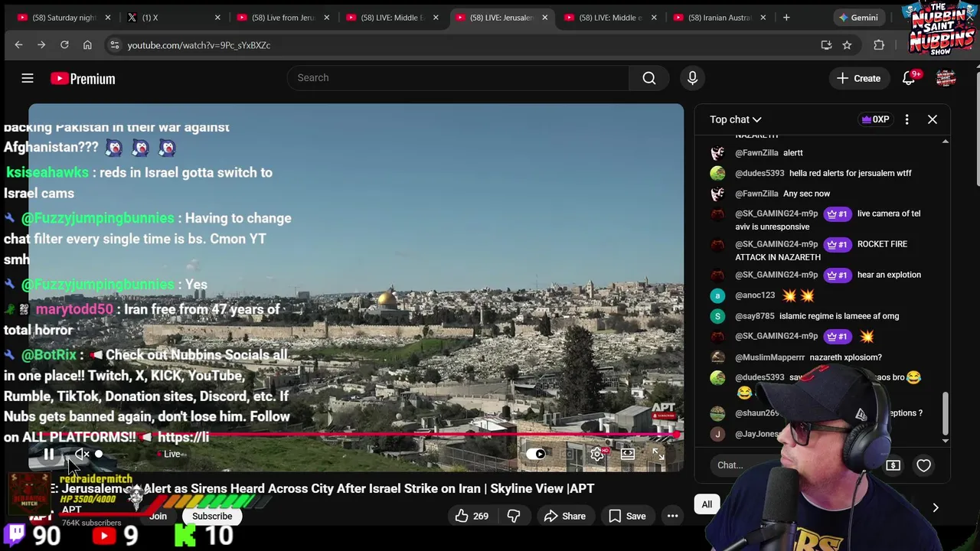View site information icon in address bar
The width and height of the screenshot is (980, 551).
pyautogui.click(x=115, y=45)
